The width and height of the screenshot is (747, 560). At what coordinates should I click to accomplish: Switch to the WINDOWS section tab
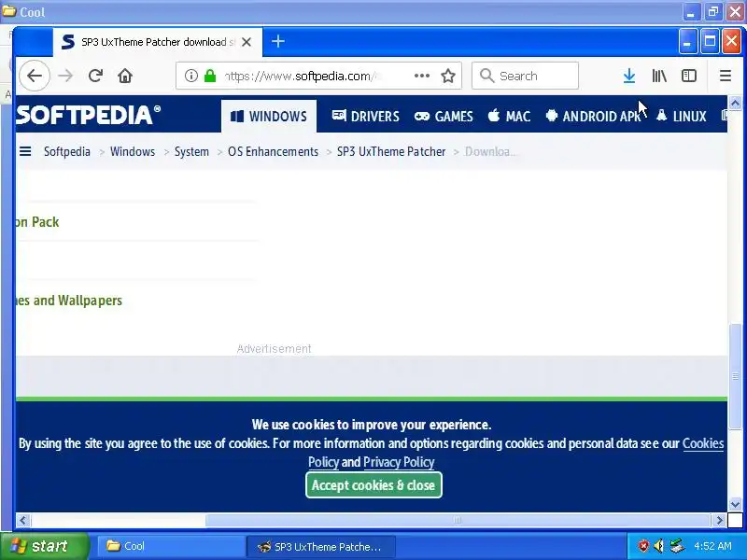pos(269,116)
